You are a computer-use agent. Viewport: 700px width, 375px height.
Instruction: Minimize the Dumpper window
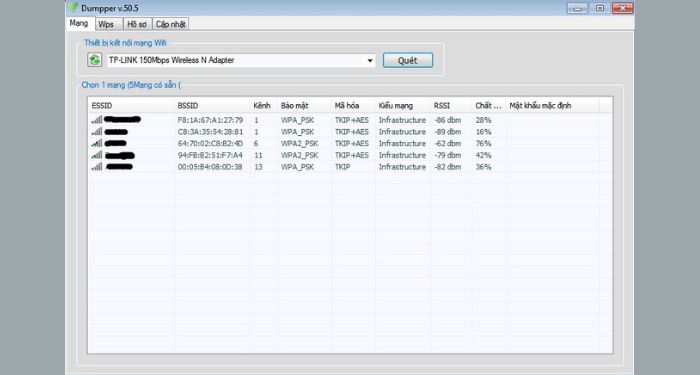pyautogui.click(x=577, y=8)
